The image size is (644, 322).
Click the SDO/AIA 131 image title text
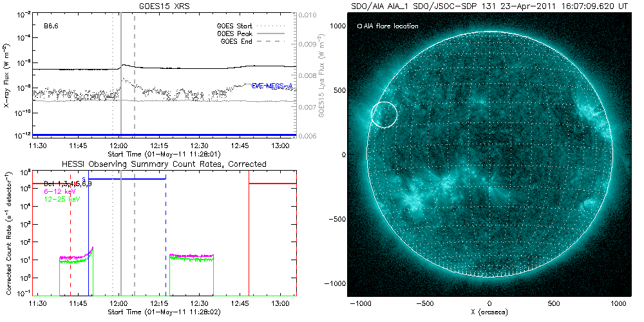[489, 6]
